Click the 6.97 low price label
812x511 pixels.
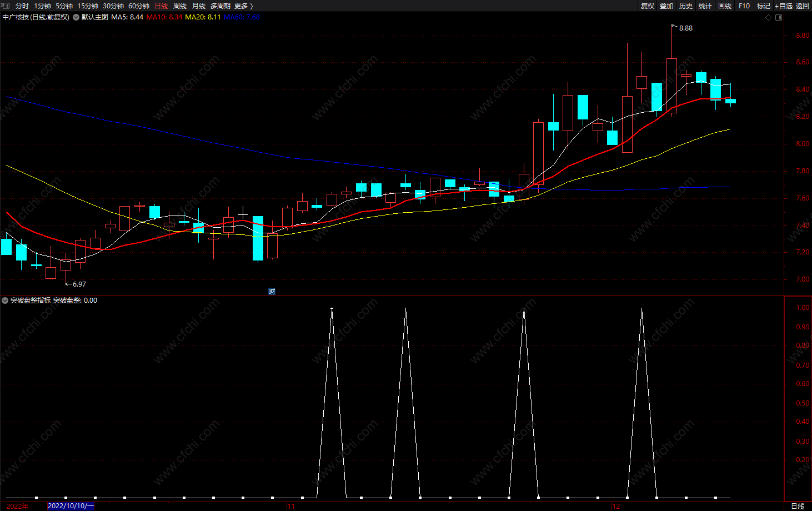pos(79,284)
